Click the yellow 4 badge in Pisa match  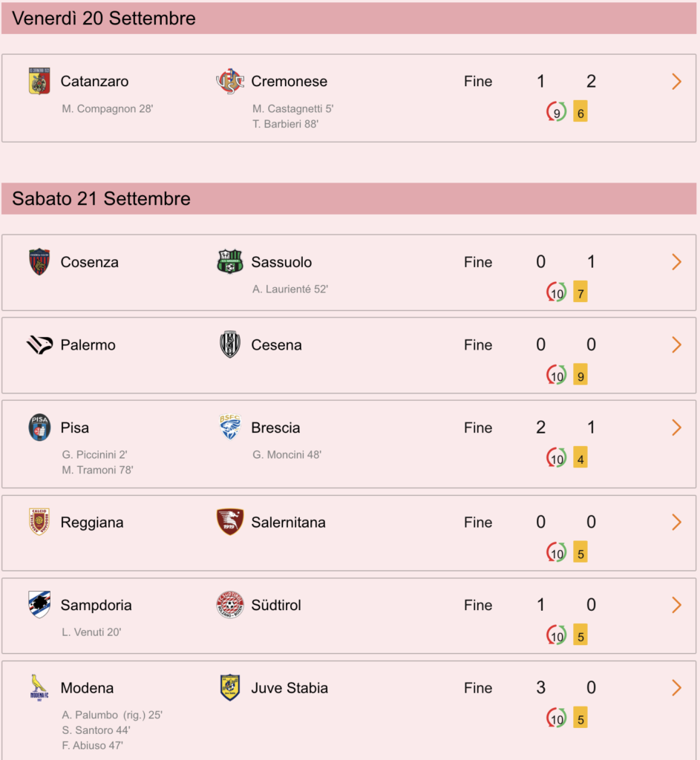click(x=580, y=457)
